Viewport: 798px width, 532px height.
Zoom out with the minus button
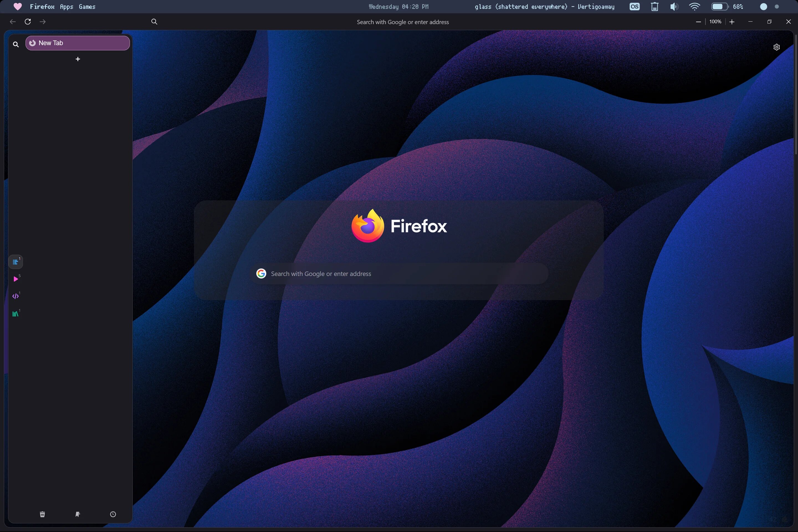click(698, 22)
